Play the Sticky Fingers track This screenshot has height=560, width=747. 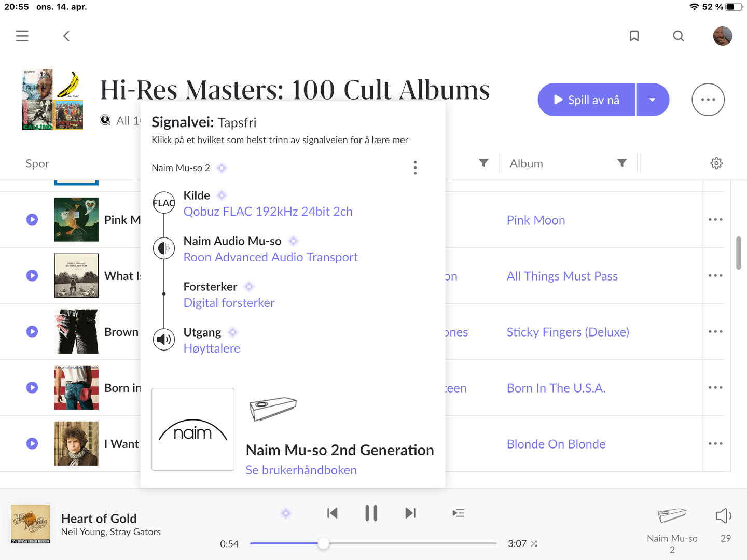tap(32, 331)
